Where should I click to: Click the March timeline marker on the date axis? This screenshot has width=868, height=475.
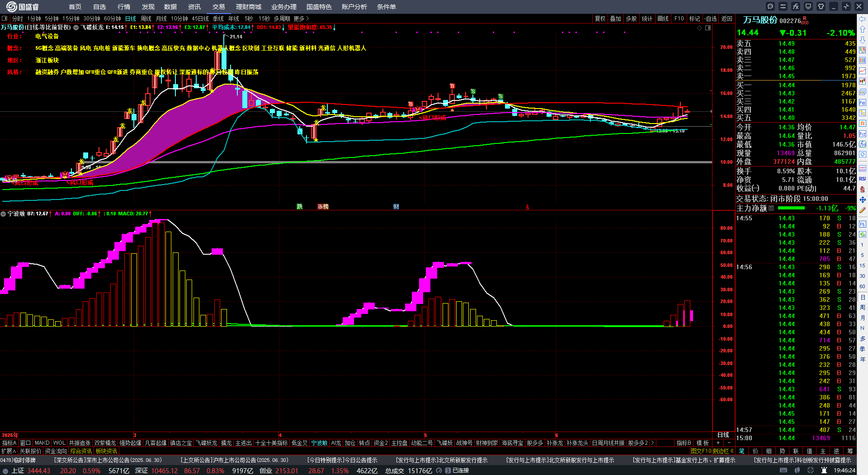[135, 435]
